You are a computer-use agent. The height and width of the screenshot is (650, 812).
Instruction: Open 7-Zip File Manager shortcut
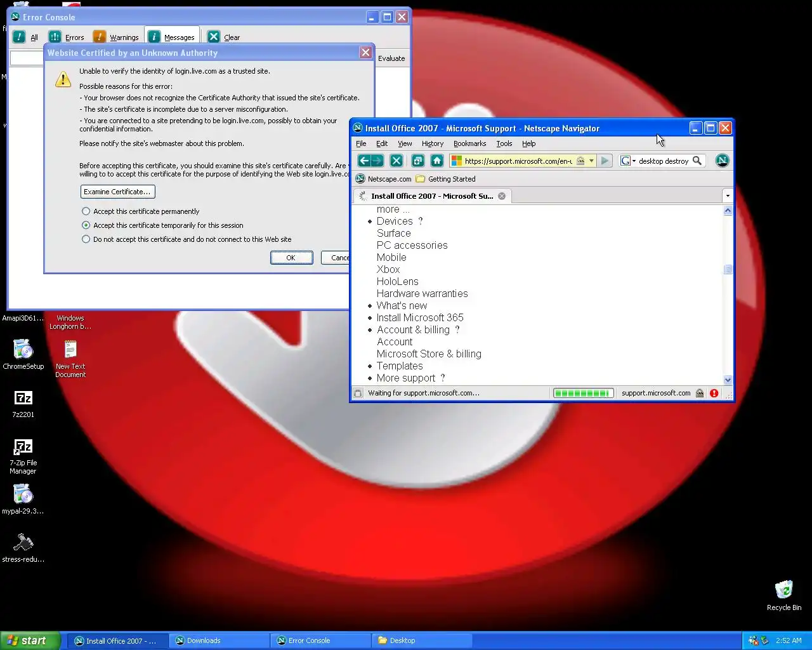point(23,456)
